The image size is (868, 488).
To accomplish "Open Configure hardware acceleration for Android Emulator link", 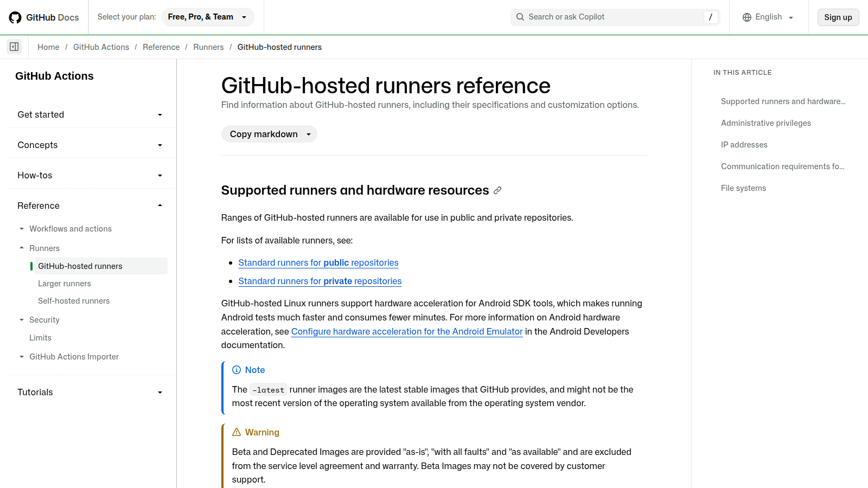I will tap(407, 331).
